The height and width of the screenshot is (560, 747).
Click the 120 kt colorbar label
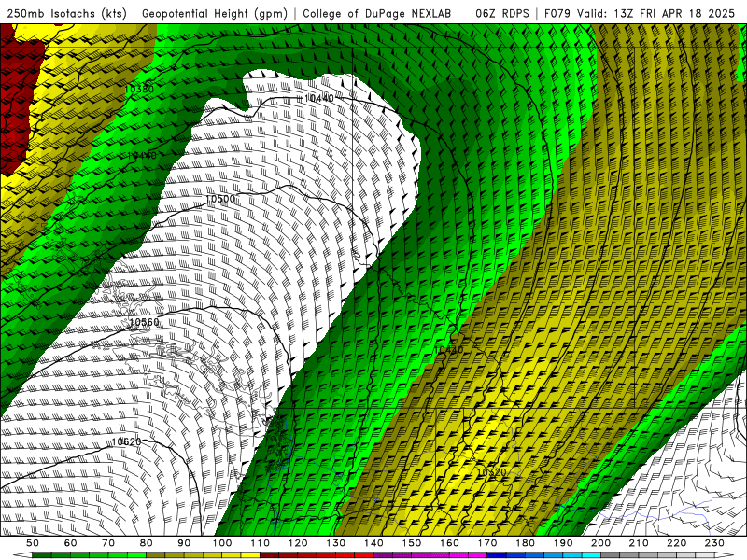click(x=298, y=543)
